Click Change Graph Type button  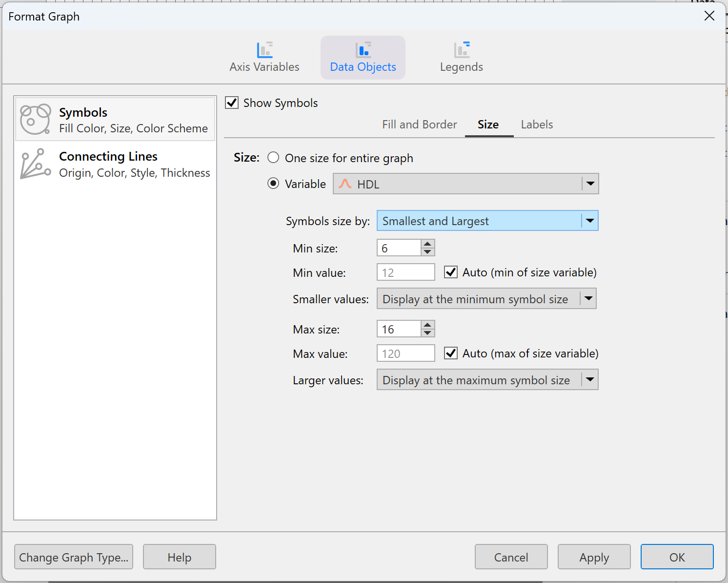(74, 557)
